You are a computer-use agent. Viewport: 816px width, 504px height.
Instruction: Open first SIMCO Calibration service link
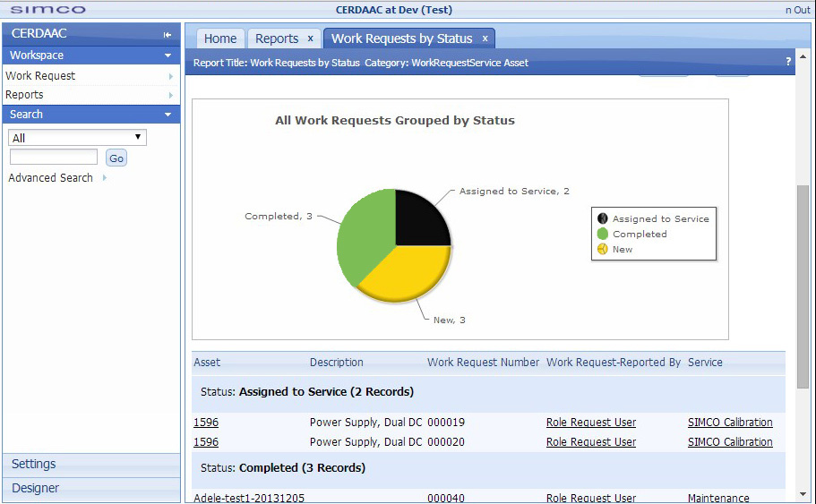pyautogui.click(x=729, y=423)
